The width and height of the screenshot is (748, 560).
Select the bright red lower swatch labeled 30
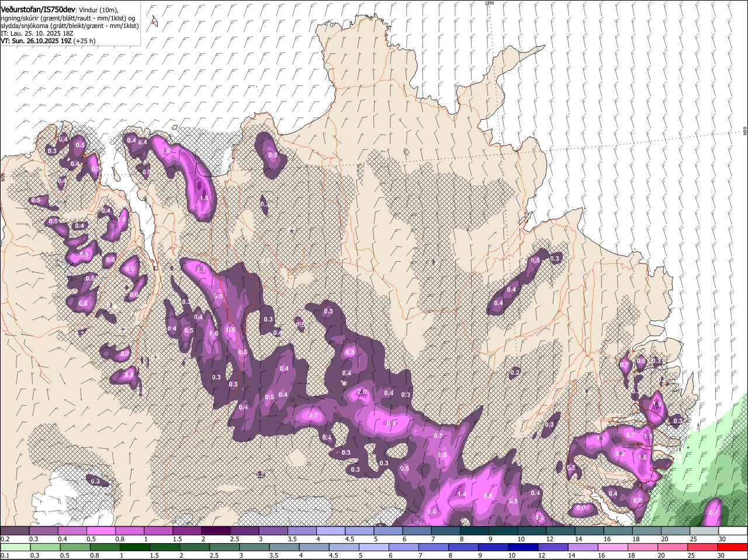click(x=732, y=548)
